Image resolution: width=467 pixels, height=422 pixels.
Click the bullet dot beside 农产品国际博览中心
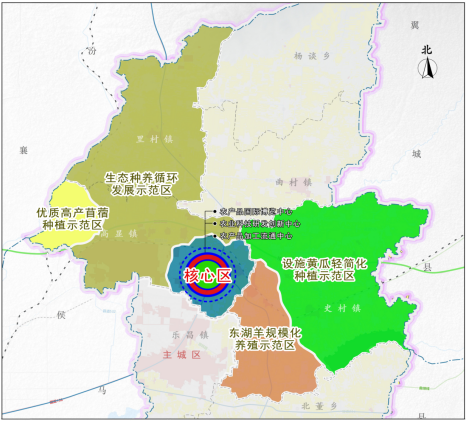pos(215,211)
